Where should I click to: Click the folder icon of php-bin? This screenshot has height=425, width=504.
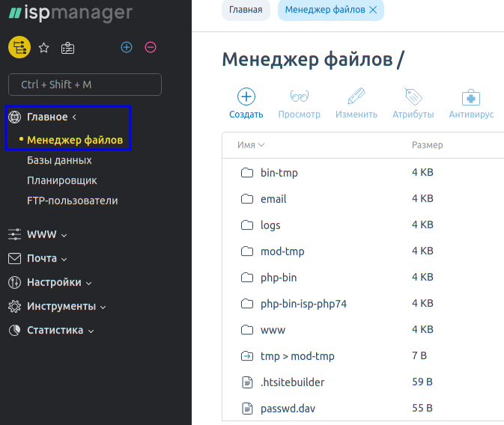(247, 278)
